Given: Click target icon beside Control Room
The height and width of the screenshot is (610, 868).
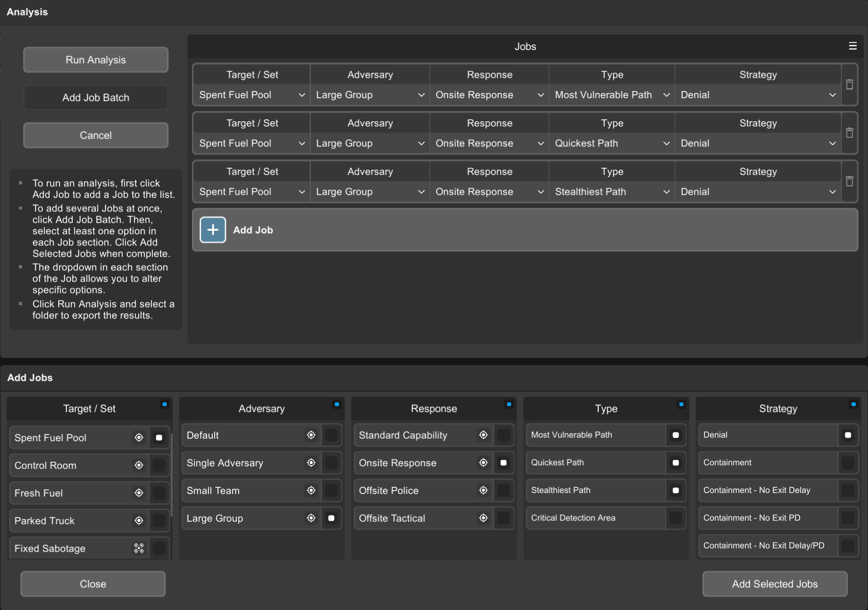Looking at the screenshot, I should 139,465.
